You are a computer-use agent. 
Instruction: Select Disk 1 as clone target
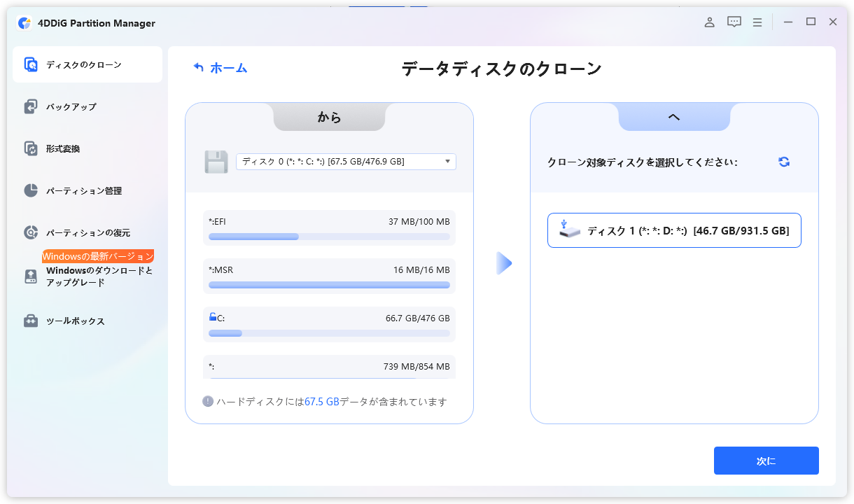674,230
